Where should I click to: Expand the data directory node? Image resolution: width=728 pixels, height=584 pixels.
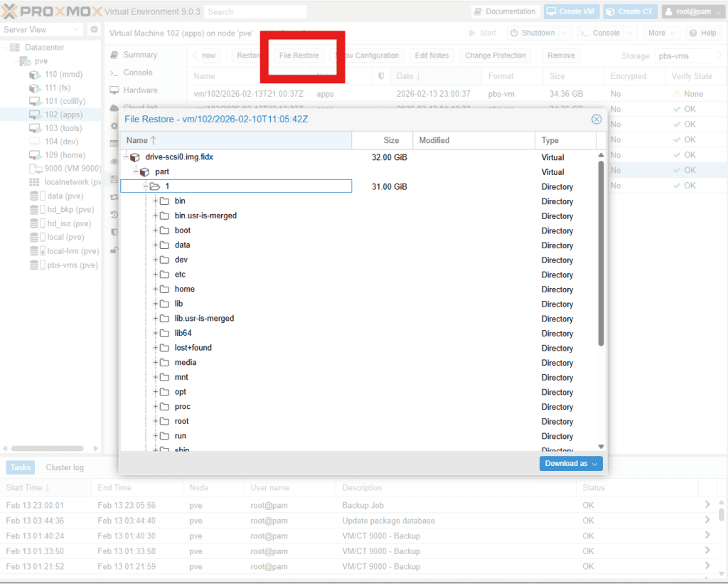click(x=155, y=245)
